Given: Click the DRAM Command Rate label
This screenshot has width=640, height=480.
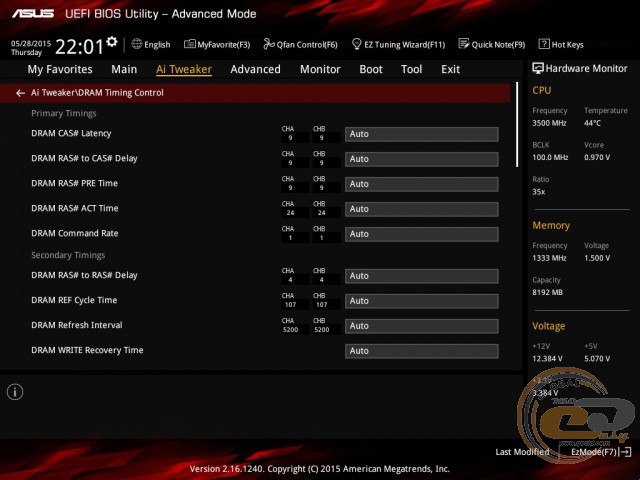Looking at the screenshot, I should tap(75, 233).
